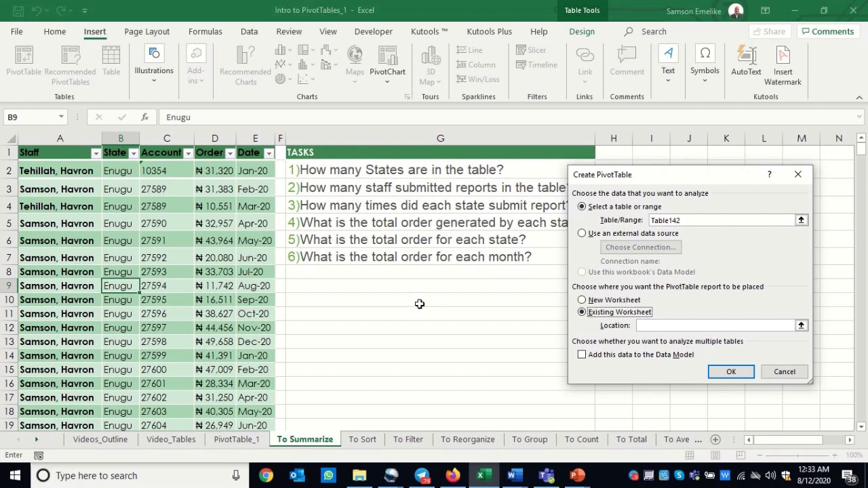Image resolution: width=868 pixels, height=488 pixels.
Task: Open the Symbols menu
Action: (x=705, y=64)
